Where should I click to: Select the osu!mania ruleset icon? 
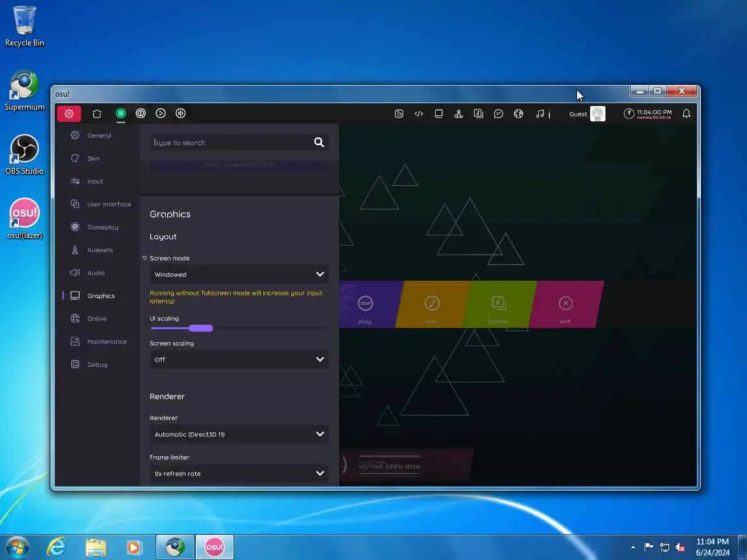pos(180,113)
